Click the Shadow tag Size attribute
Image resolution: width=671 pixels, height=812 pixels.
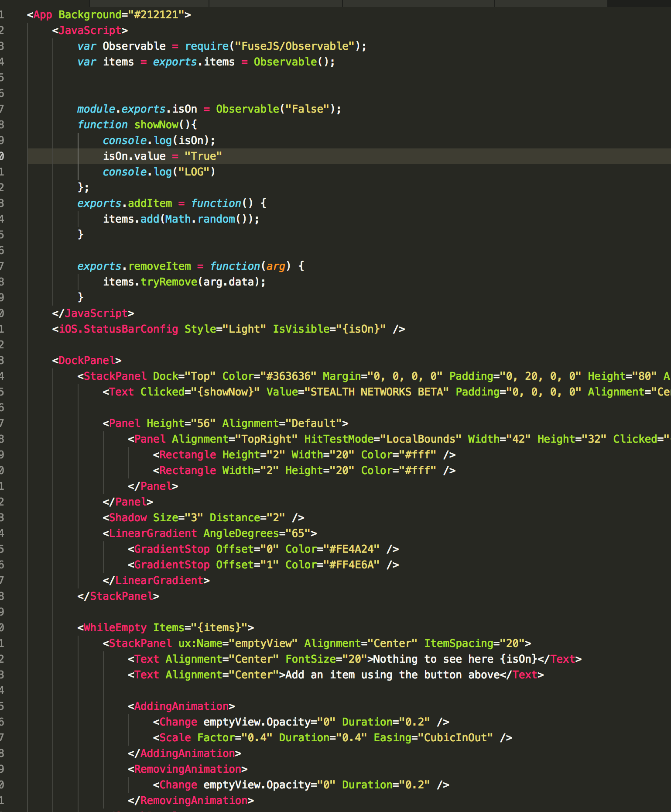[x=178, y=518]
